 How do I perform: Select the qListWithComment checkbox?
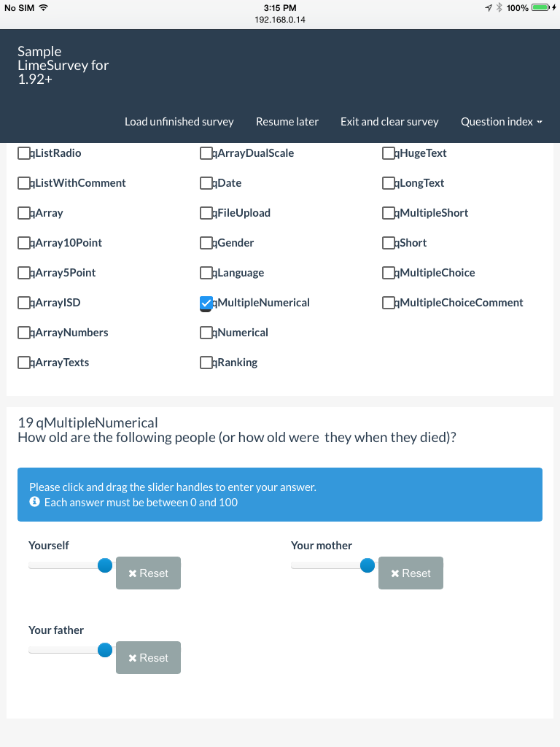point(24,183)
